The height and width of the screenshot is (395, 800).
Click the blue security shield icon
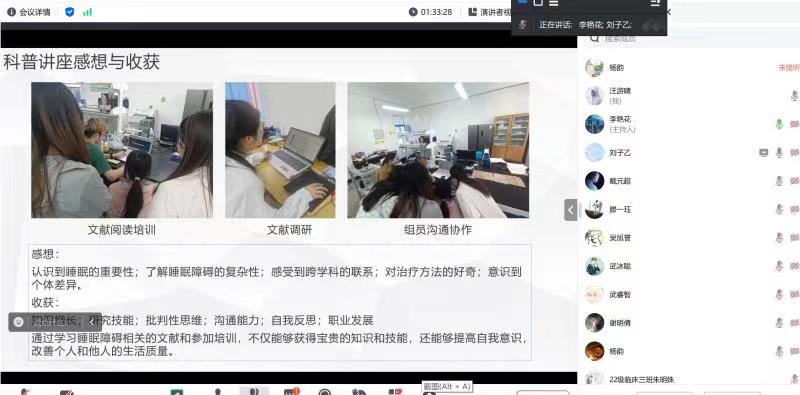70,12
